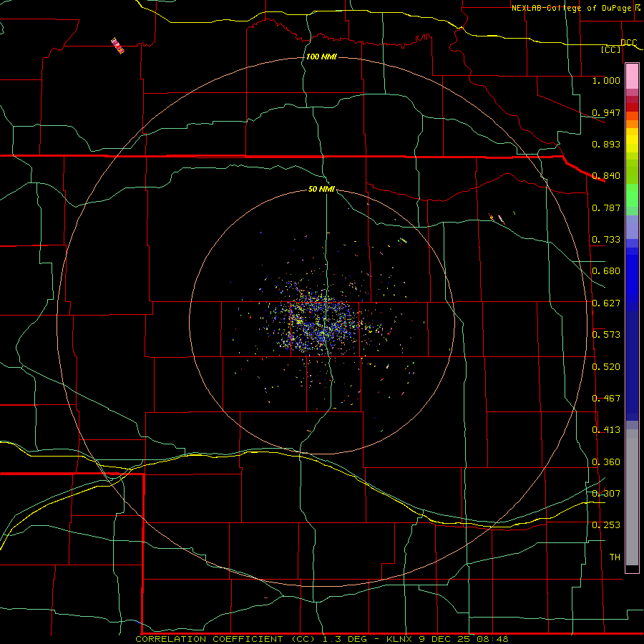Click the 1.000 value on the color scale
644x644 pixels.
(x=606, y=80)
